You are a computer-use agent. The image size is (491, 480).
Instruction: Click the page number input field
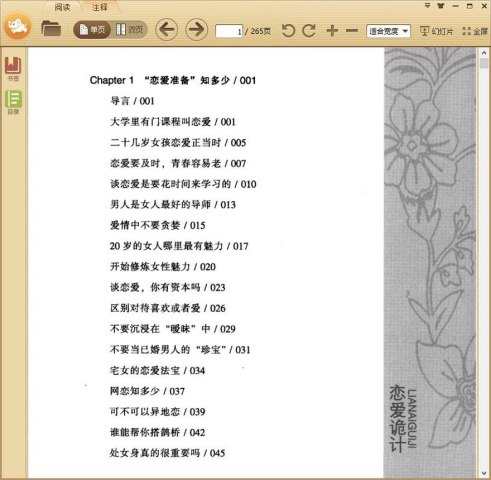tap(229, 31)
